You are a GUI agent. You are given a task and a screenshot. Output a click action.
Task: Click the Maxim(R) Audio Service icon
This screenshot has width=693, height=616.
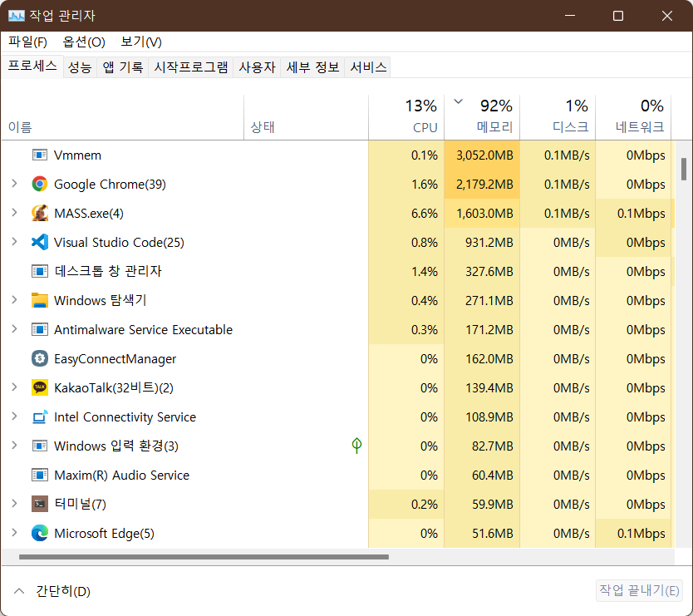(x=40, y=475)
